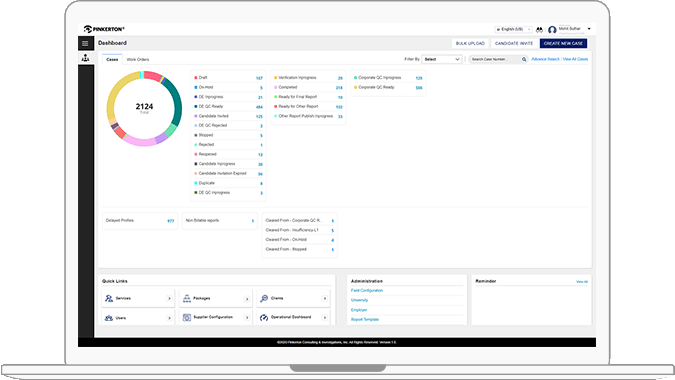Open the Field Configuration link

point(367,290)
